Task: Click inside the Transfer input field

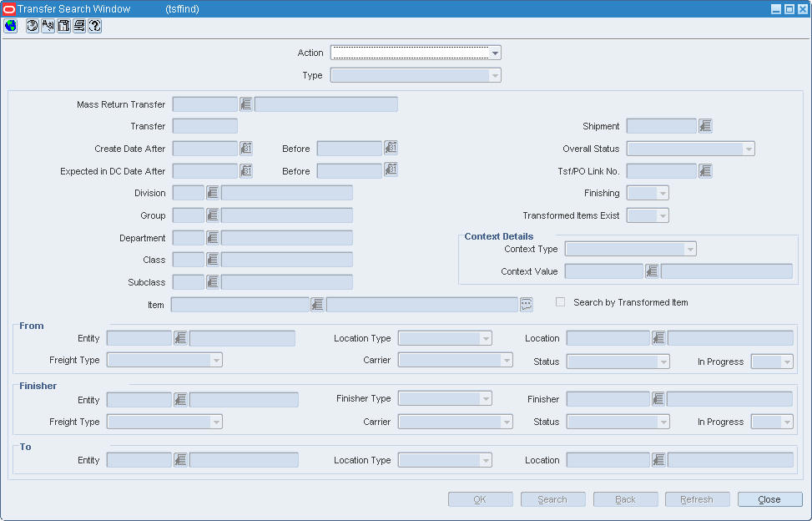Action: 204,125
